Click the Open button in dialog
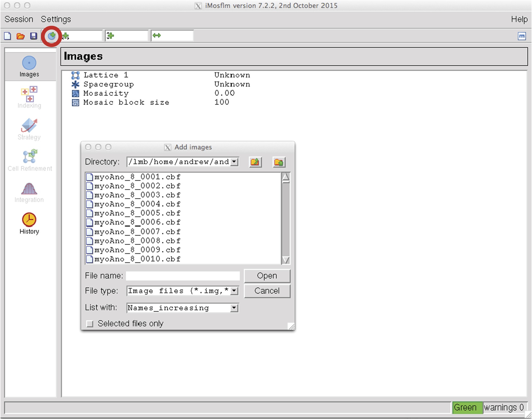 point(267,275)
